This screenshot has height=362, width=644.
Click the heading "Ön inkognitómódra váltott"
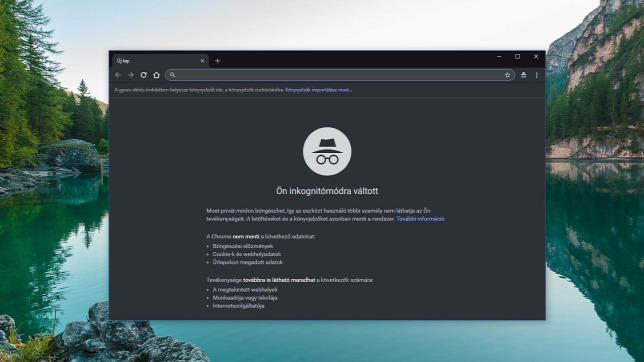point(327,191)
